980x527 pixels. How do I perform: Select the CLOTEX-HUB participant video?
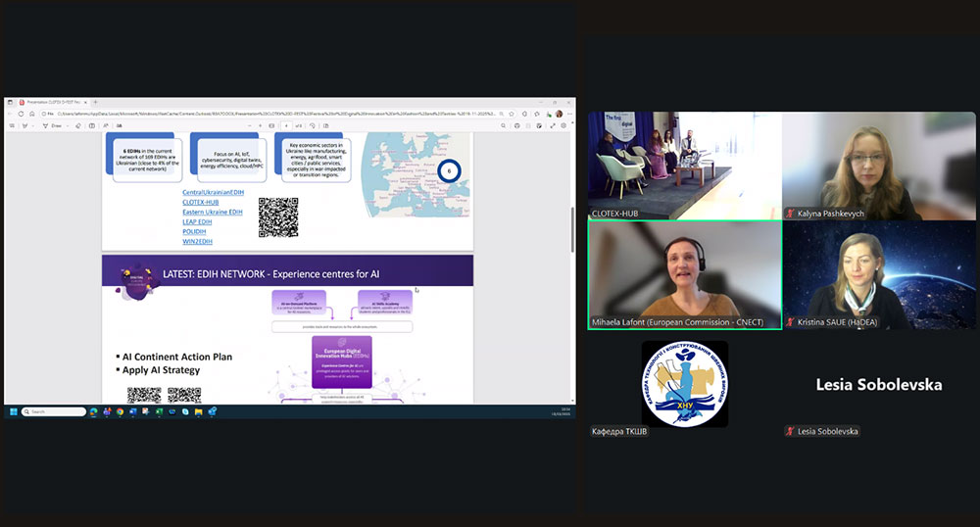pos(684,166)
